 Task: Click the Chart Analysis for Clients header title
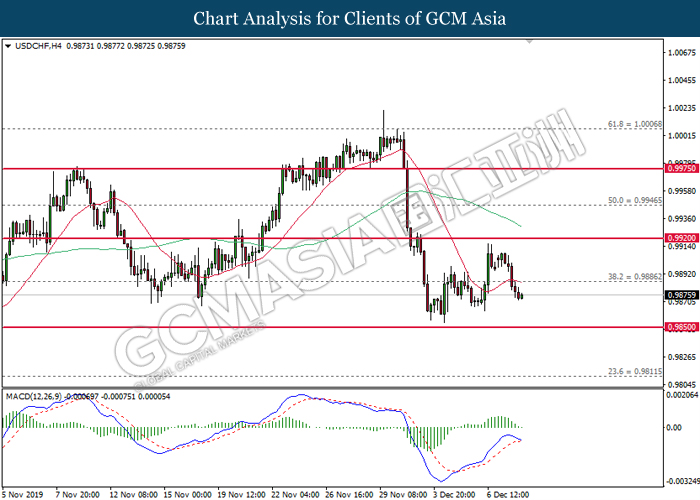tap(350, 18)
